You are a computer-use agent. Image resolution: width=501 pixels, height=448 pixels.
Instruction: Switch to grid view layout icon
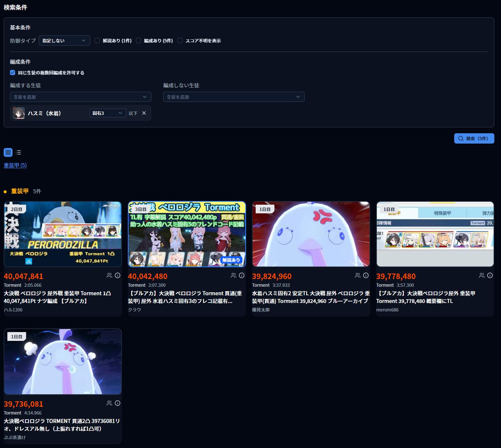coord(8,152)
